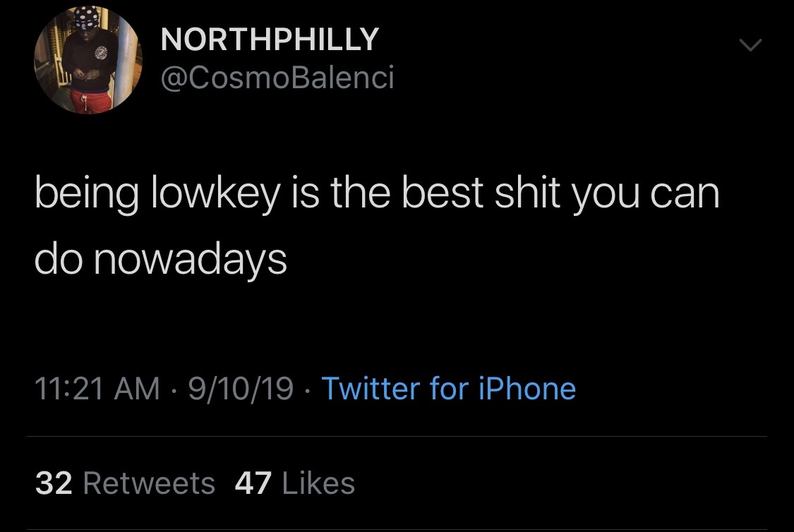The height and width of the screenshot is (532, 794).
Task: Click the gray "Likes" label
Action: [318, 483]
